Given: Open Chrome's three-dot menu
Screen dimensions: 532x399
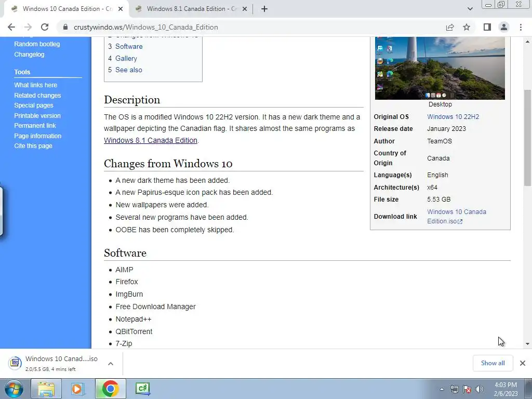Looking at the screenshot, I should 521,27.
